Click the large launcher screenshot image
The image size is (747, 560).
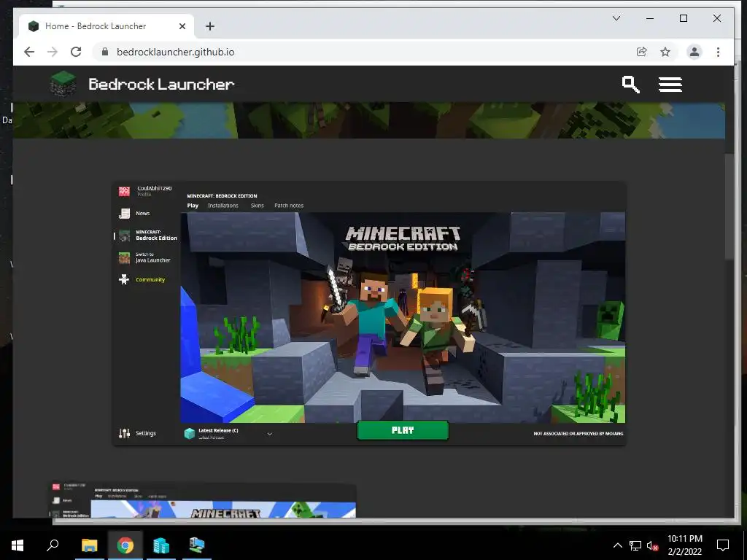click(369, 313)
